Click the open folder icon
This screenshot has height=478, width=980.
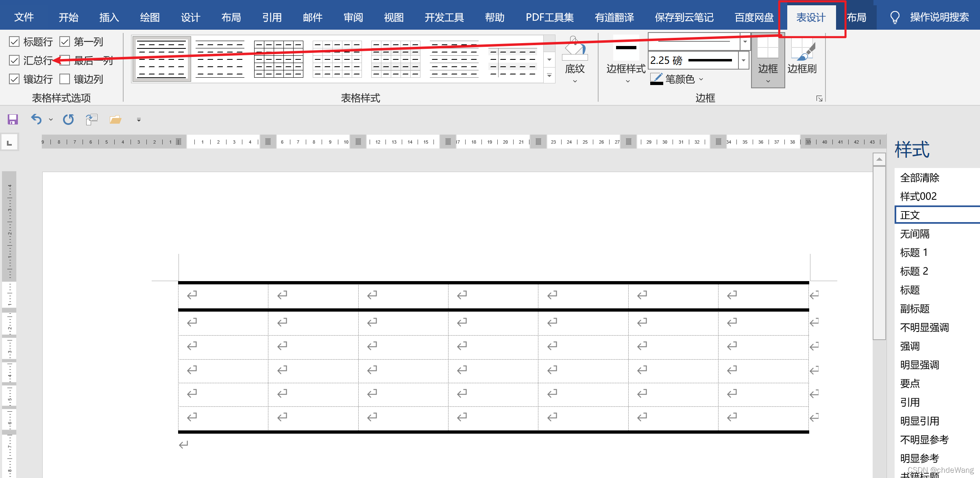click(115, 119)
